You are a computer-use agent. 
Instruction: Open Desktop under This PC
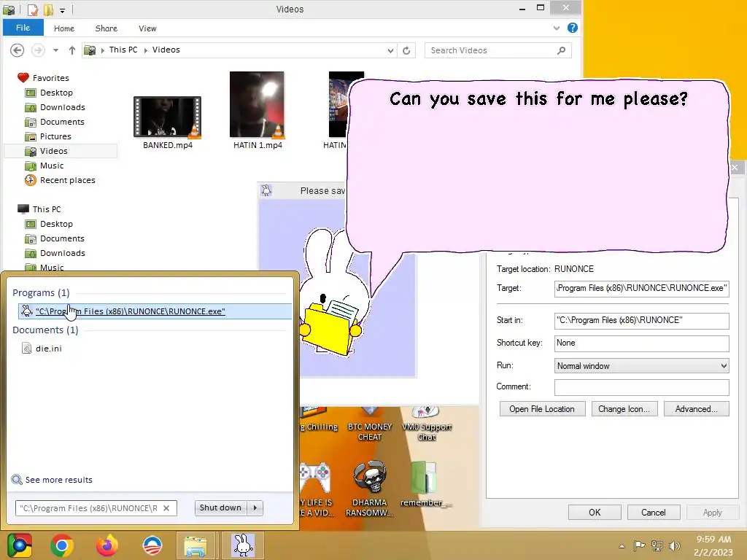[49, 224]
